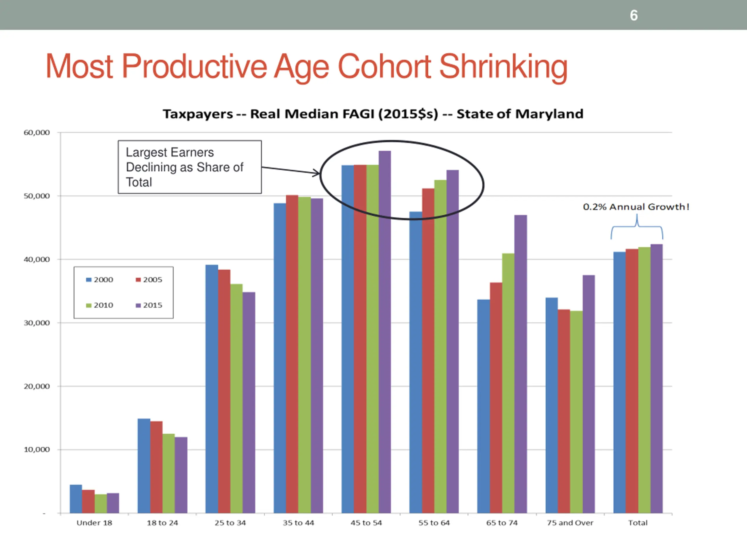Click the blue 2000 bar for Under 18

pyautogui.click(x=76, y=499)
